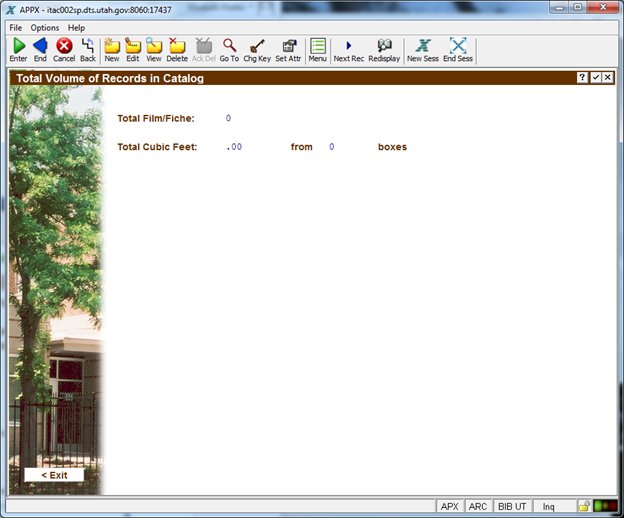Open the Menu list icon
624x518 pixels.
318,46
